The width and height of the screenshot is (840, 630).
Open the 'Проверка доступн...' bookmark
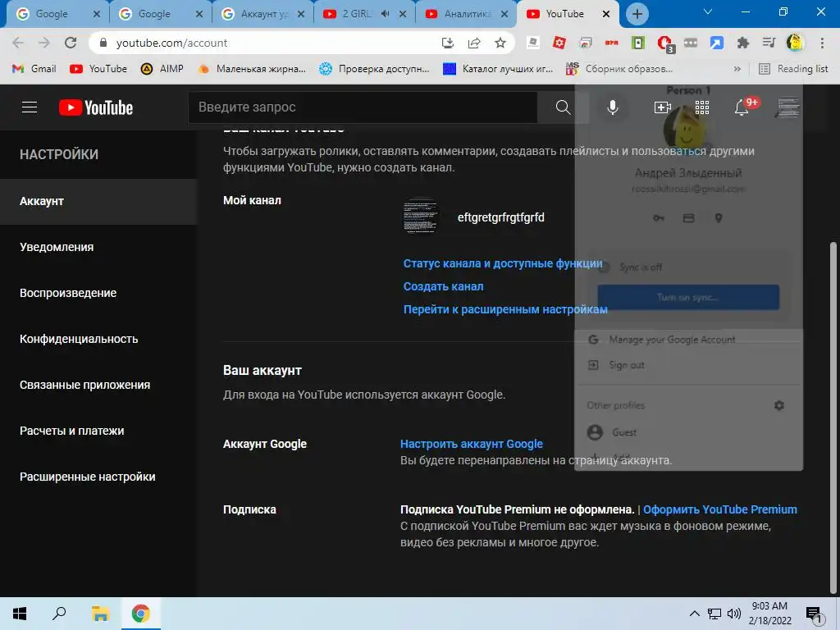click(x=374, y=69)
